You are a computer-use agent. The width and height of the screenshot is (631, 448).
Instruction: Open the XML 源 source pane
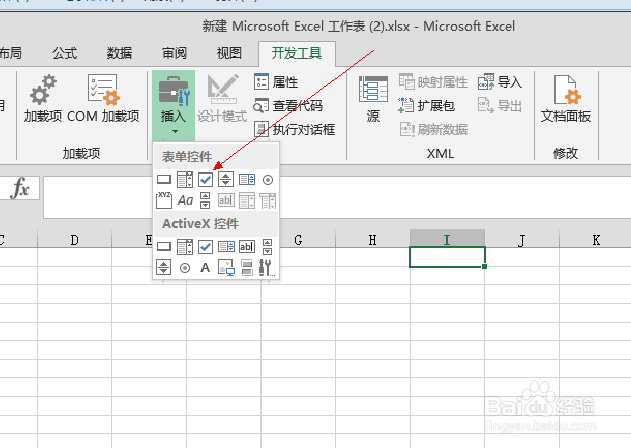(373, 99)
